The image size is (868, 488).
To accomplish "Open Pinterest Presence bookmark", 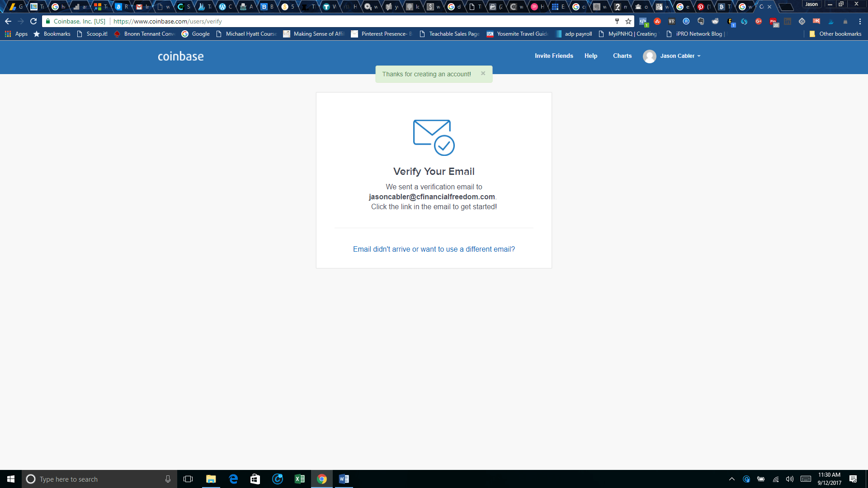I will tap(382, 34).
